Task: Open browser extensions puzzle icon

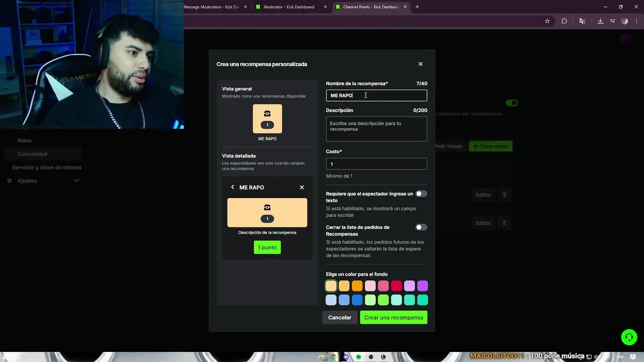Action: tap(564, 21)
